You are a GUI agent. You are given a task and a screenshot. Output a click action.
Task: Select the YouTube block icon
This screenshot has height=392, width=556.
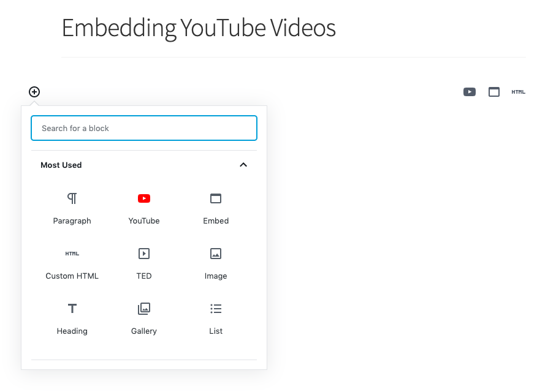click(143, 198)
